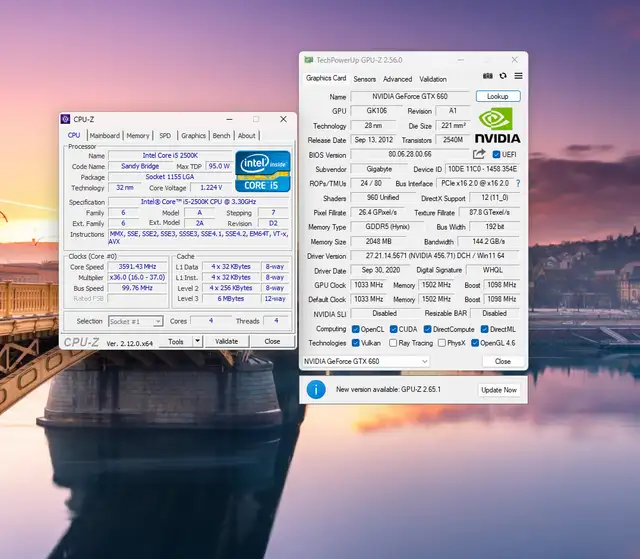Open the Bench tab

(x=222, y=135)
